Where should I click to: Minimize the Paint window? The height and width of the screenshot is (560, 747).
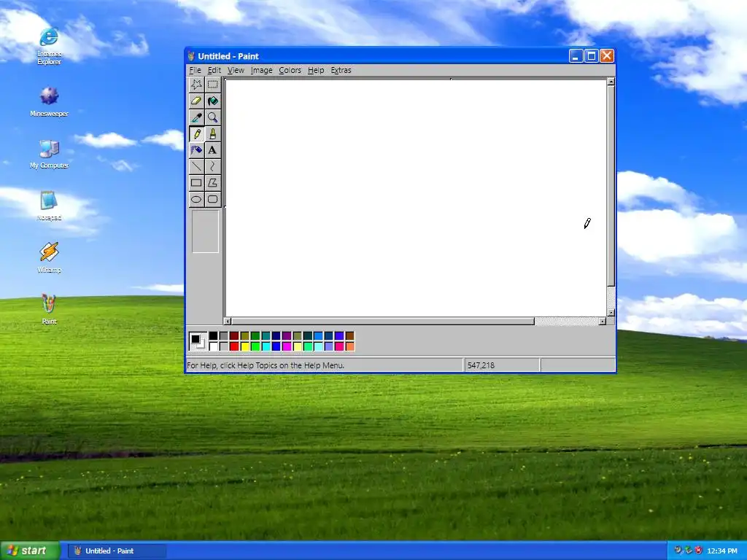point(576,56)
